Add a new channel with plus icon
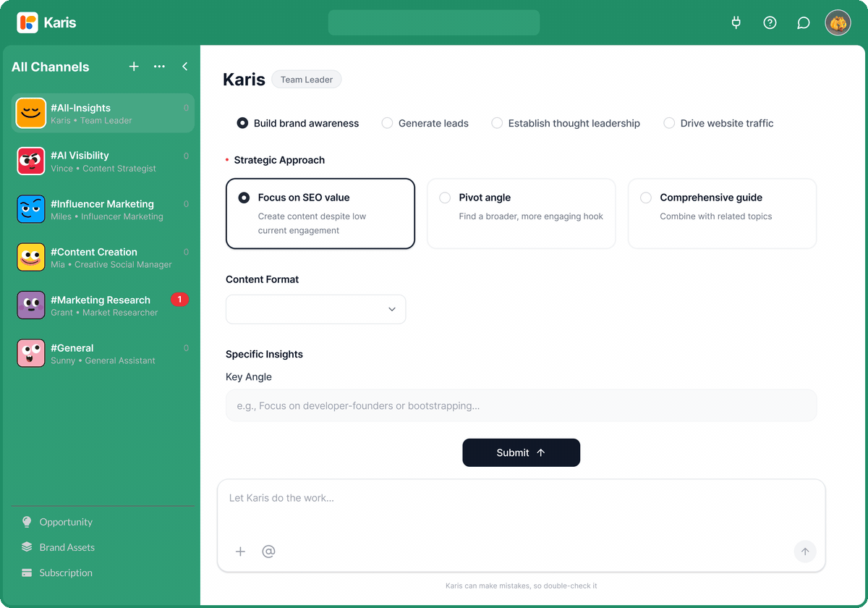868x608 pixels. coord(134,67)
